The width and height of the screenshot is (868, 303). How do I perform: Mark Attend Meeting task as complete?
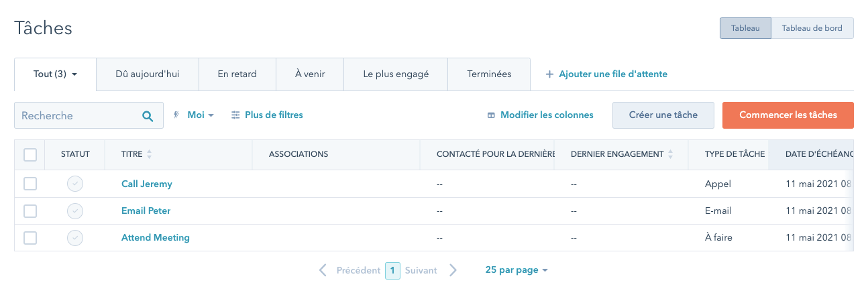(75, 238)
